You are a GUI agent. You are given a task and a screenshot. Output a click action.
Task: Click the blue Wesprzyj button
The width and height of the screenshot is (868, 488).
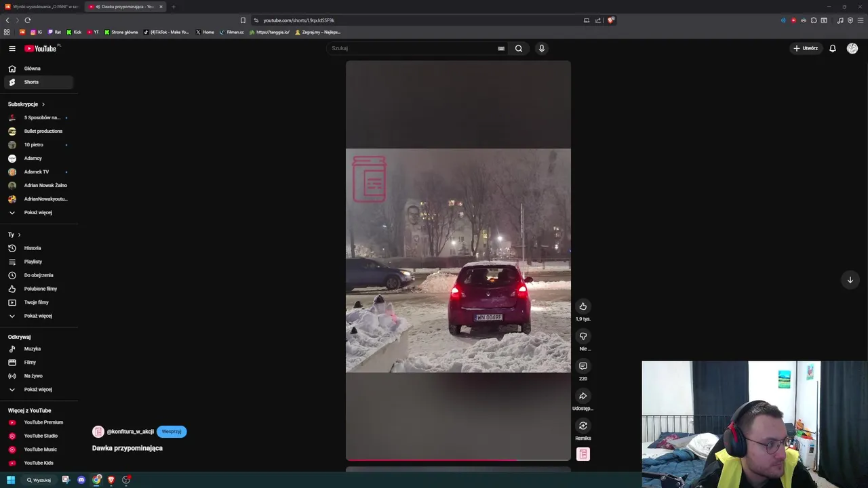click(172, 432)
